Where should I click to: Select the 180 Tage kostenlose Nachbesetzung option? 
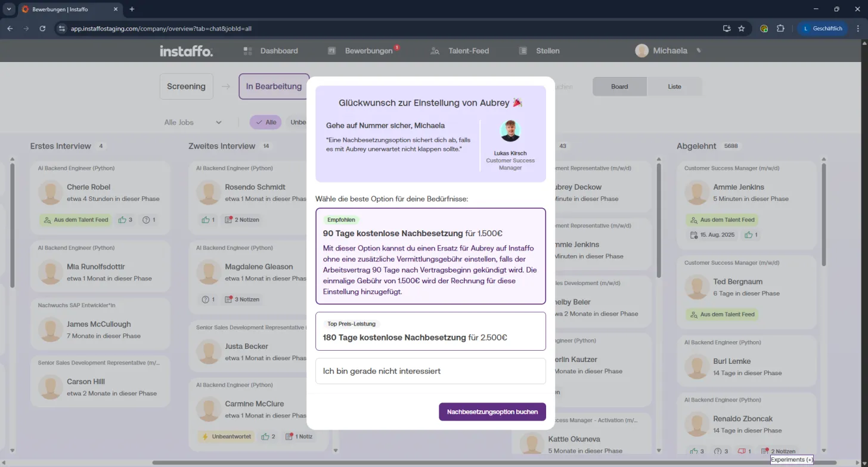tap(430, 331)
